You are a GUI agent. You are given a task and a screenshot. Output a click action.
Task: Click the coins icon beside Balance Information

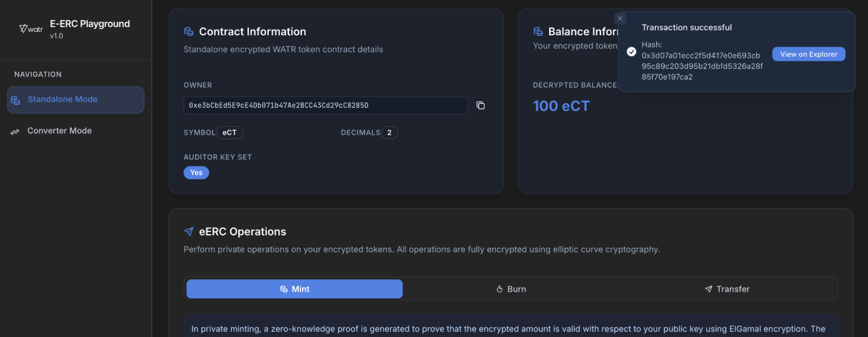[x=538, y=32]
